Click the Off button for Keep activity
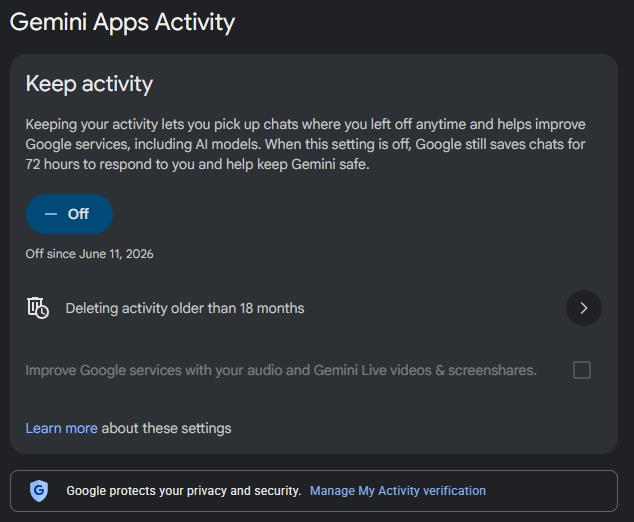Viewport: 634px width, 522px height. [69, 214]
